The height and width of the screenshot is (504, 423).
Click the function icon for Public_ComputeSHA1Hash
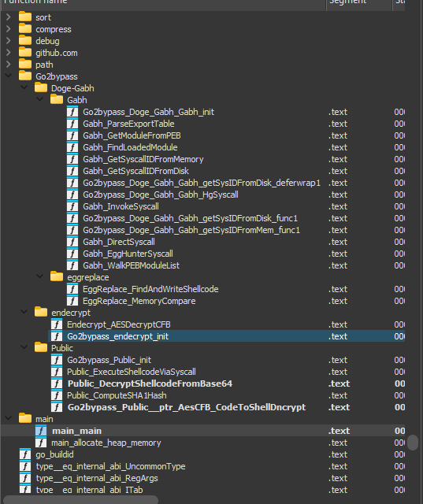(x=57, y=395)
